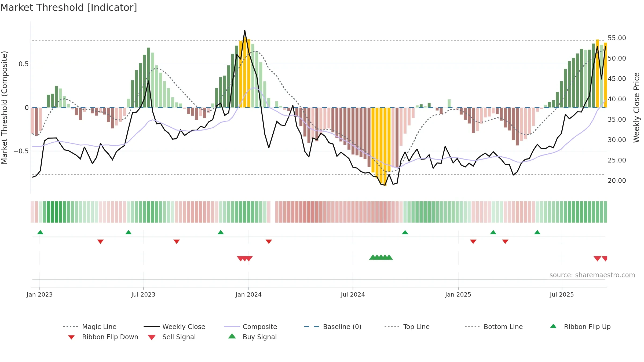This screenshot has width=644, height=362.
Task: Click the flip-down triangle around late Mar 2025
Action: coord(505,242)
